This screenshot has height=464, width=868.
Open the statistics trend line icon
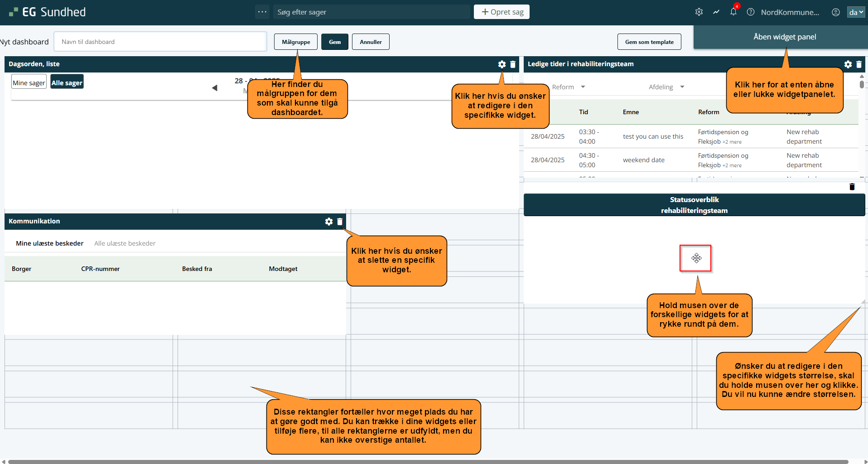click(x=716, y=12)
